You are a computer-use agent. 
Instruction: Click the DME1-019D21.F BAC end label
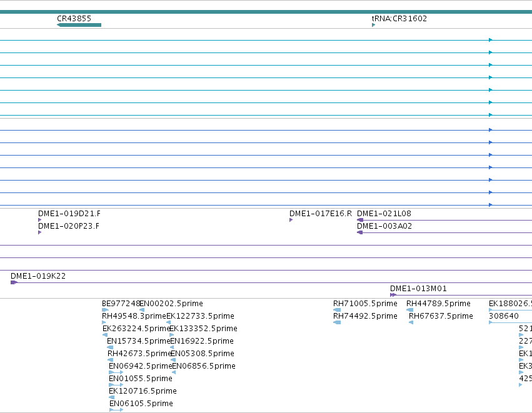(69, 214)
